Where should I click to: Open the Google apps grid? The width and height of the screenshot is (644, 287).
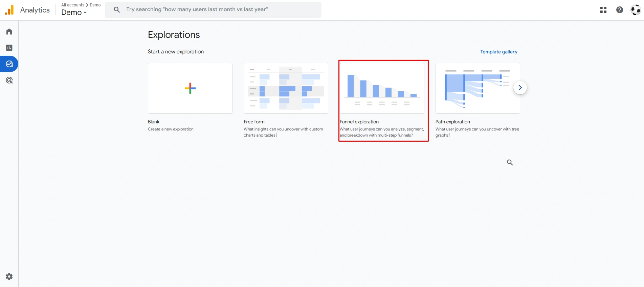click(x=603, y=10)
